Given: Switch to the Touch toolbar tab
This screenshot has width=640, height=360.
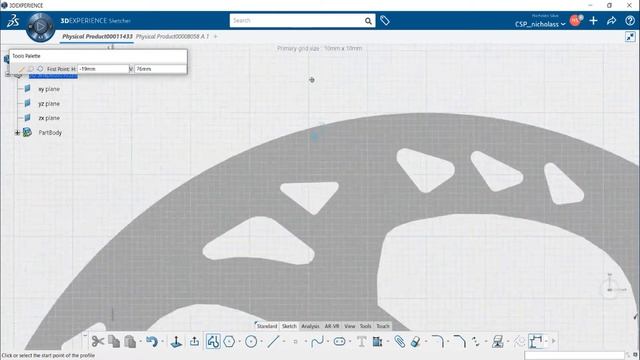Looking at the screenshot, I should 383,326.
